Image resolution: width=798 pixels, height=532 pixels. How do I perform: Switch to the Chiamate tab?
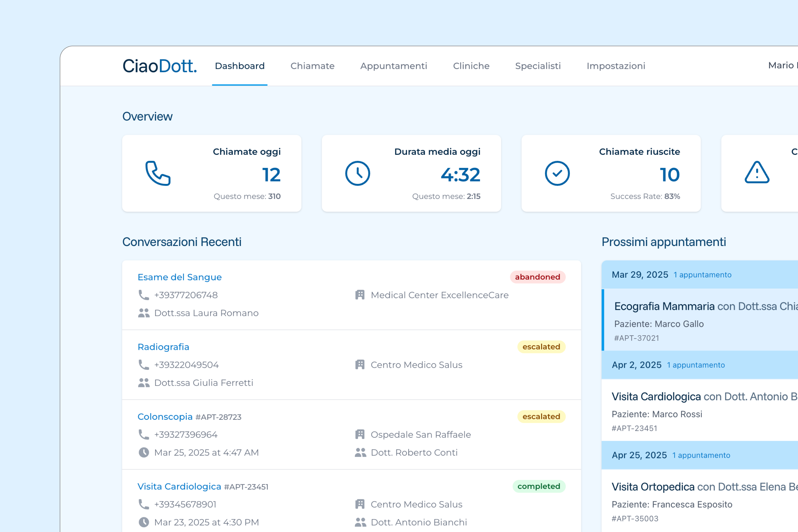[312, 66]
